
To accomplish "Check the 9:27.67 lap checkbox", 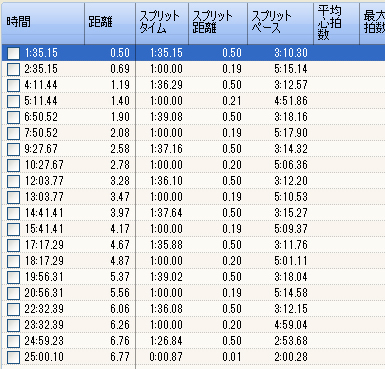I will pyautogui.click(x=14, y=149).
